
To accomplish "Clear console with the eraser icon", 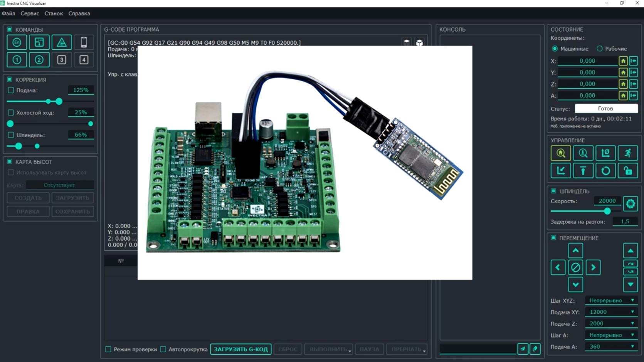I will (x=535, y=349).
